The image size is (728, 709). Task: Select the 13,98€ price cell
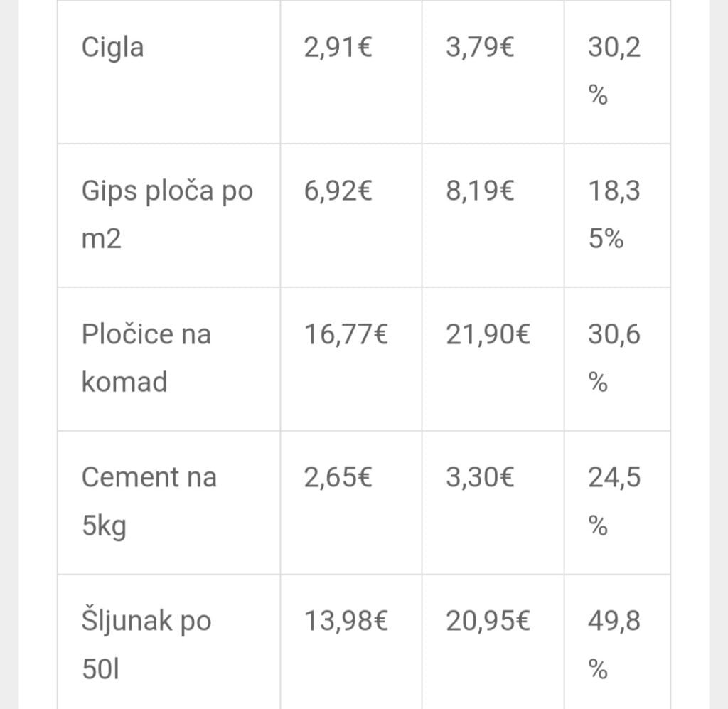click(346, 622)
